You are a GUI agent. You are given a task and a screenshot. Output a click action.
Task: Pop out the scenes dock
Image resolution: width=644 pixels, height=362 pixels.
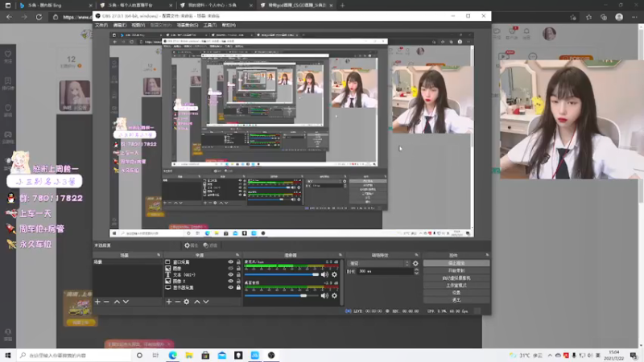[x=159, y=255]
